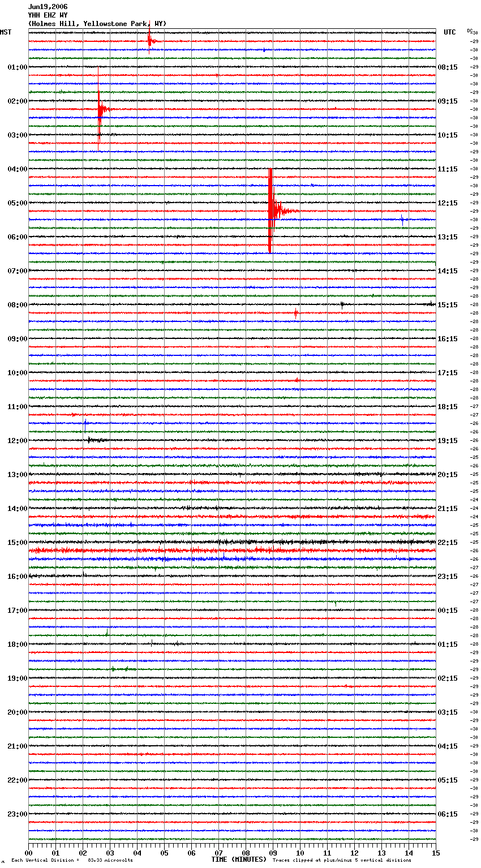Select the Traces clipped at plus/minus footer note

click(342, 860)
